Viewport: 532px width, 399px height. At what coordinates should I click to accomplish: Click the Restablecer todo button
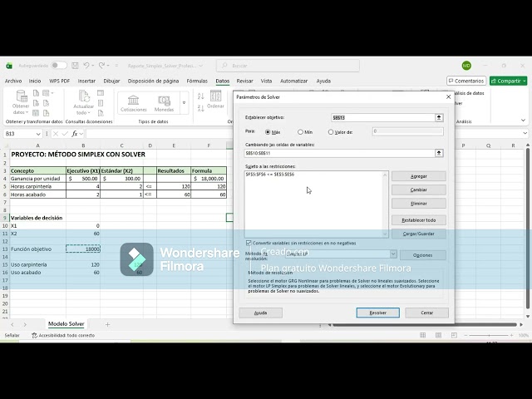point(419,220)
